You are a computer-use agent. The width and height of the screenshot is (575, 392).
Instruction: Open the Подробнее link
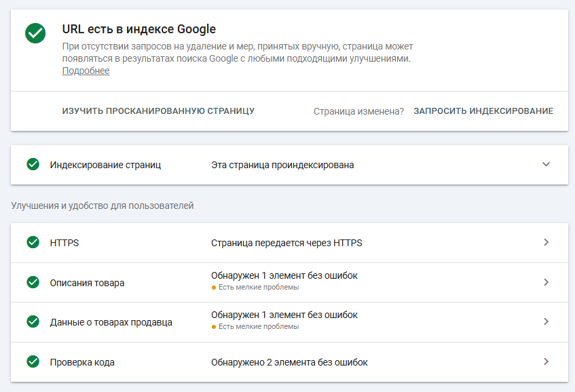coord(86,71)
